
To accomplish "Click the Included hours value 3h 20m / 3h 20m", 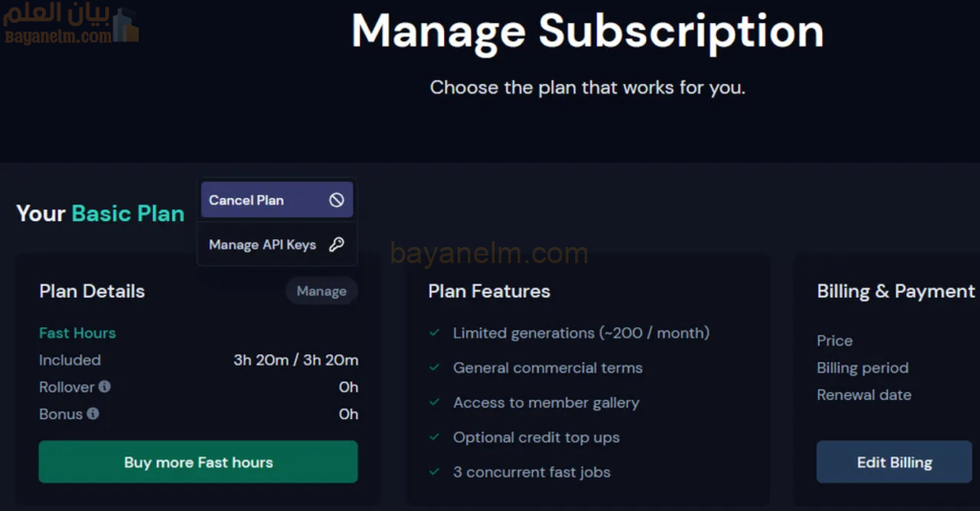I will (x=296, y=360).
